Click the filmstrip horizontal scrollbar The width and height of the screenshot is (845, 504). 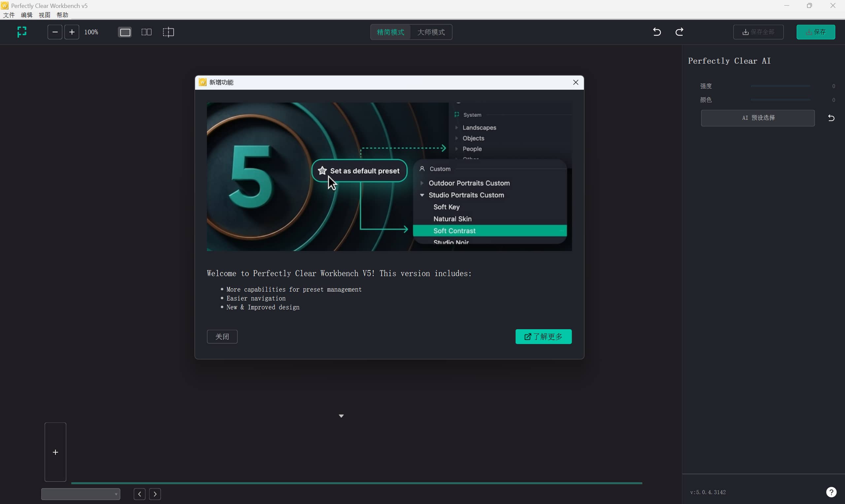coord(356,483)
